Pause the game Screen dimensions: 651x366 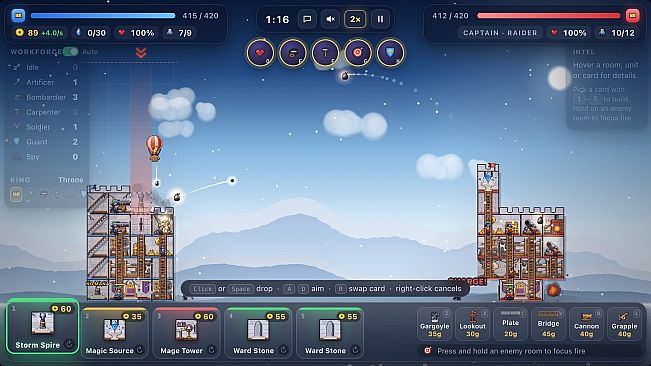pyautogui.click(x=380, y=19)
